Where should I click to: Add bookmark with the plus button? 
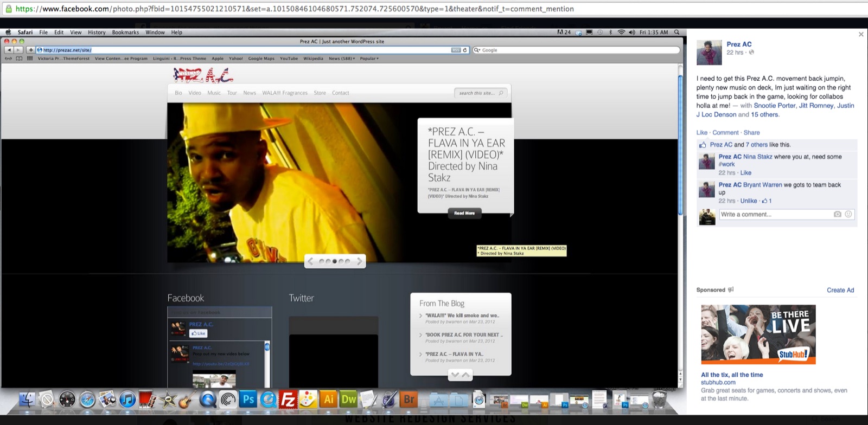click(x=31, y=50)
